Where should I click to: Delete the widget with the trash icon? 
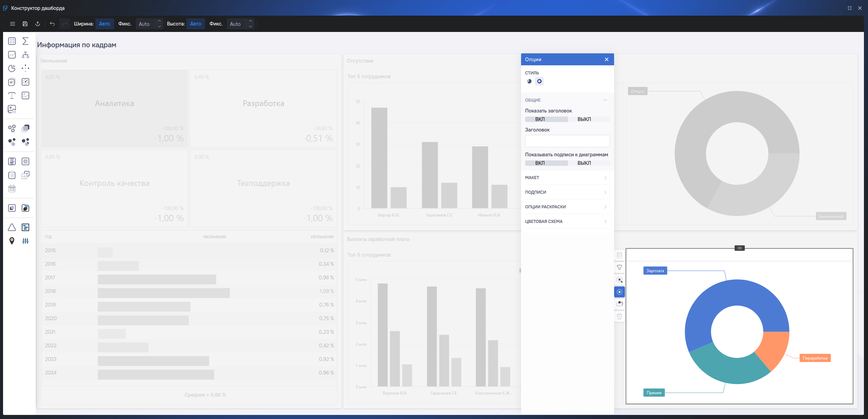click(620, 316)
